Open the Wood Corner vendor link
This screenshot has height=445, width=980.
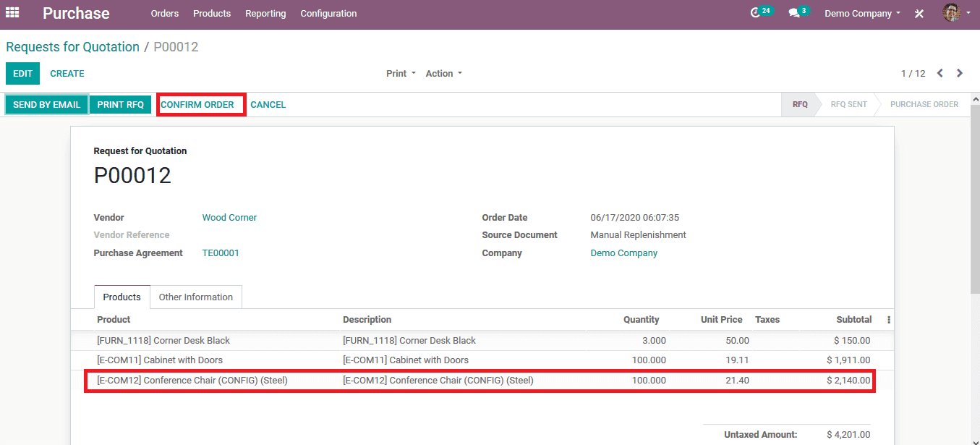229,218
